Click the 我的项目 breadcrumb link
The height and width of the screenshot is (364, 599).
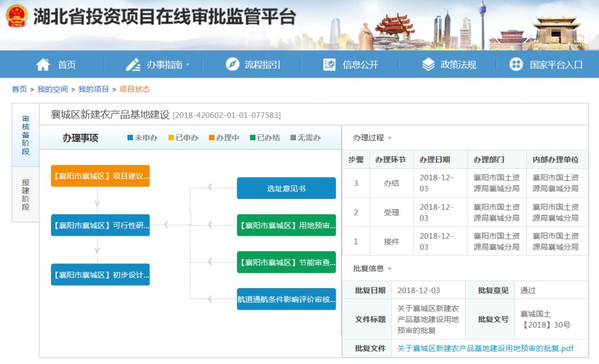click(x=94, y=89)
